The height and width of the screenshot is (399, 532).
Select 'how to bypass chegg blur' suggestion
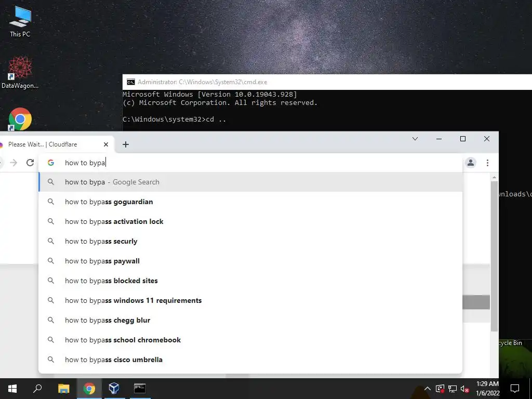pyautogui.click(x=250, y=320)
